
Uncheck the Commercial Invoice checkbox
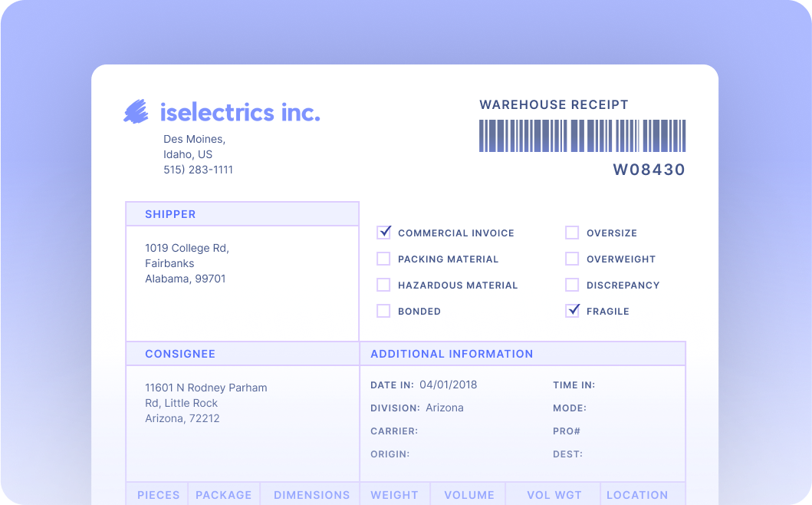click(384, 233)
